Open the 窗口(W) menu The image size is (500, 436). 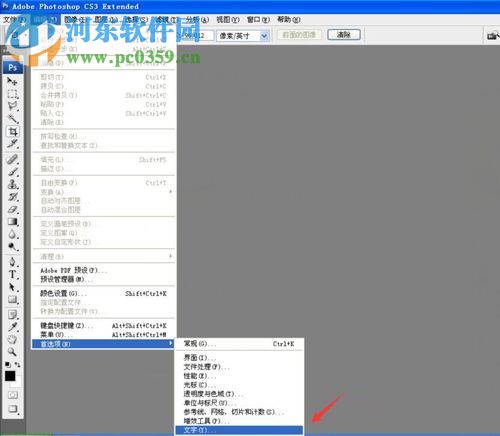pos(258,20)
